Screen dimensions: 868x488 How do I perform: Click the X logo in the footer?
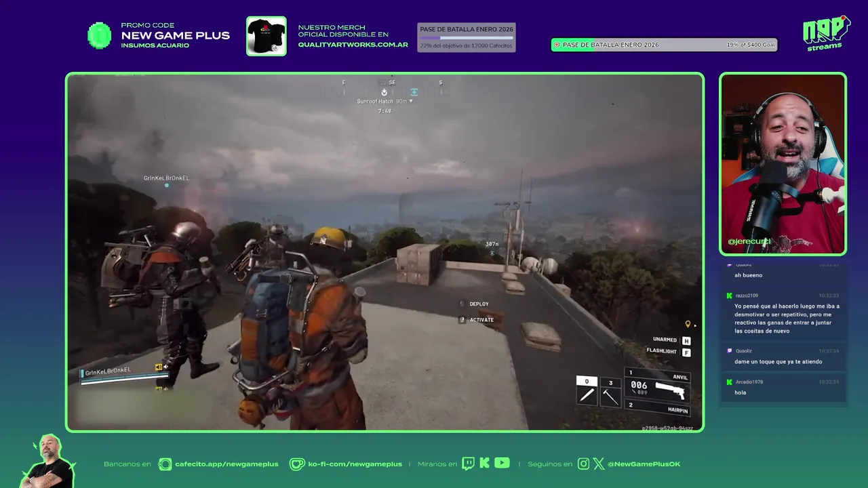pyautogui.click(x=599, y=464)
